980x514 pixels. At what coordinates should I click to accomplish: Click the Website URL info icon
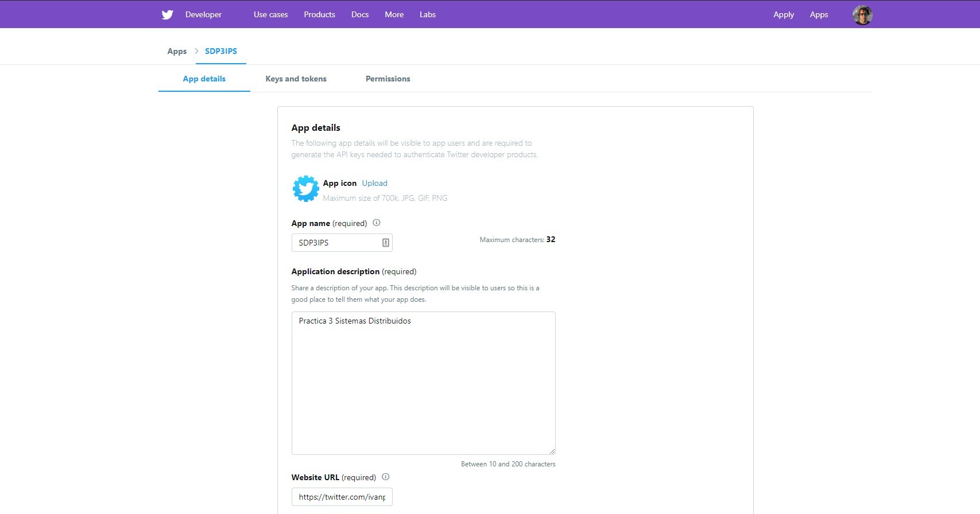pos(386,477)
